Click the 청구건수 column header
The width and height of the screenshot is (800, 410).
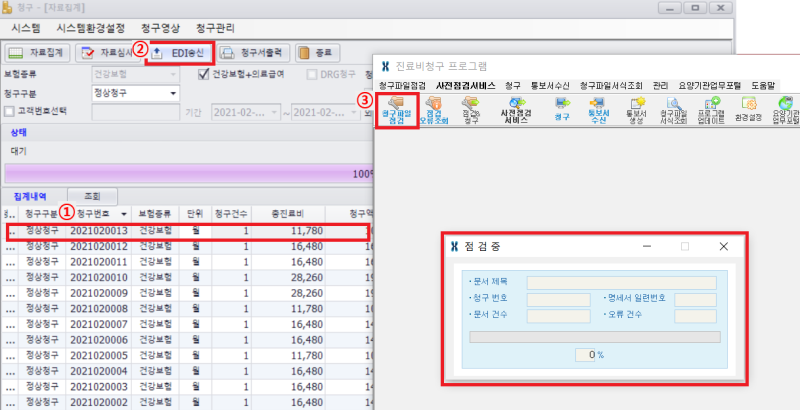click(x=231, y=214)
